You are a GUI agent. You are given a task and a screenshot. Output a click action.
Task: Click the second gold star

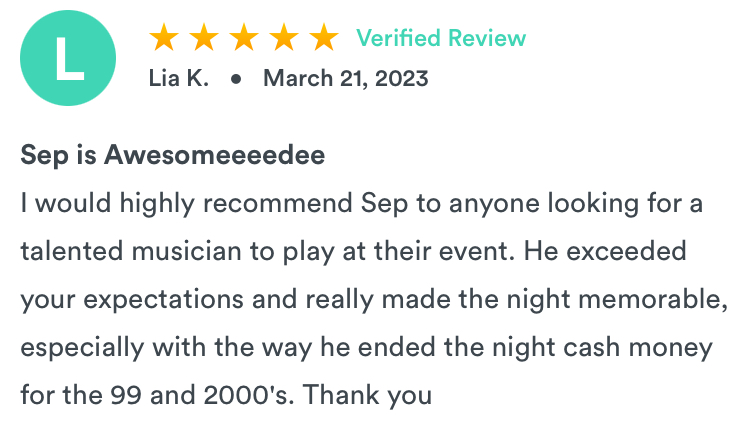coord(204,37)
